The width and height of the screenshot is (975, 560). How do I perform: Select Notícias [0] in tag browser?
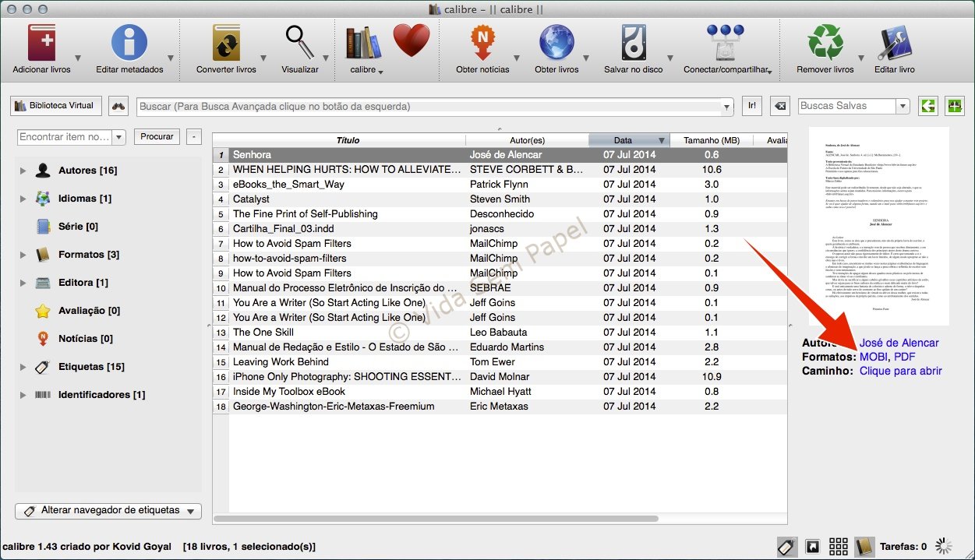(85, 339)
